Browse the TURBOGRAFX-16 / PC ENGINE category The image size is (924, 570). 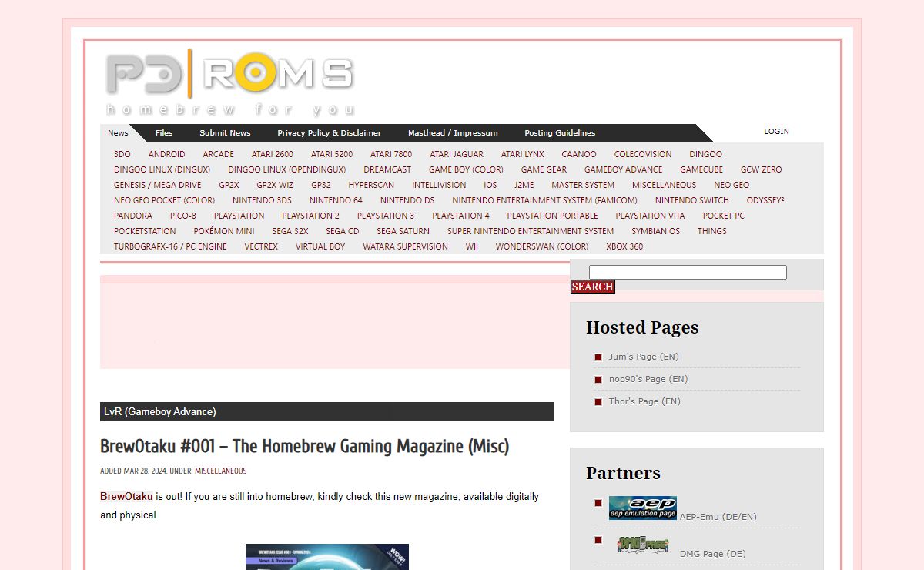[x=170, y=246]
